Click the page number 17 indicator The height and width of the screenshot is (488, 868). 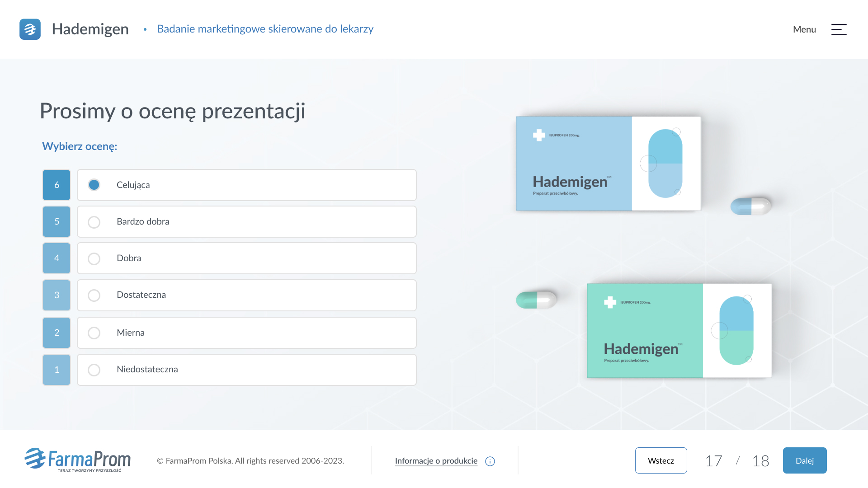click(714, 461)
